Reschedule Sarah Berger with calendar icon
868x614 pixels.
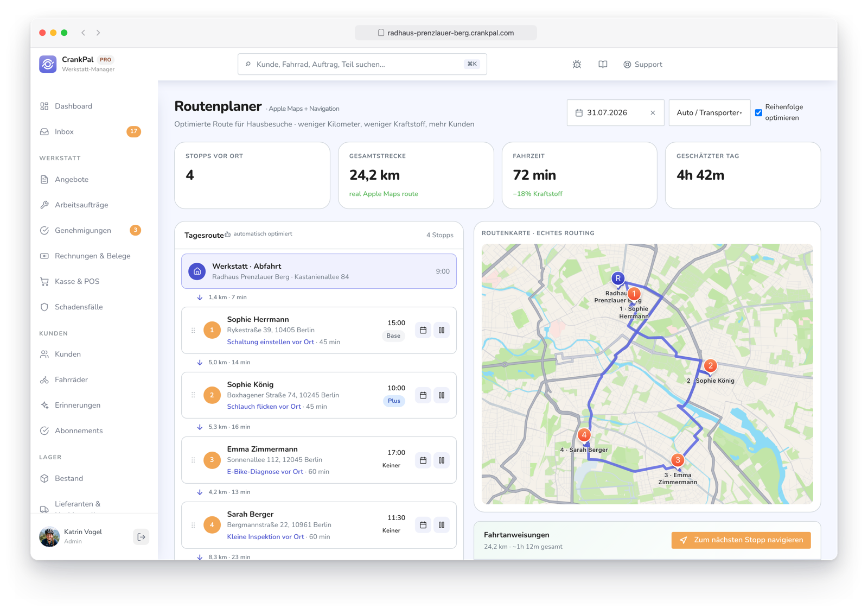point(423,525)
